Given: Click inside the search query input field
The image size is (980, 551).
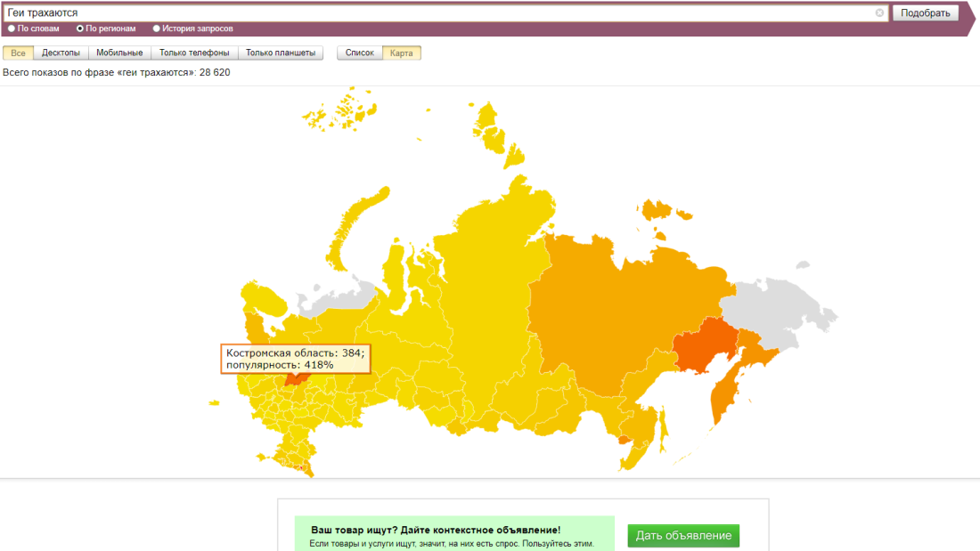Looking at the screenshot, I should [x=437, y=13].
